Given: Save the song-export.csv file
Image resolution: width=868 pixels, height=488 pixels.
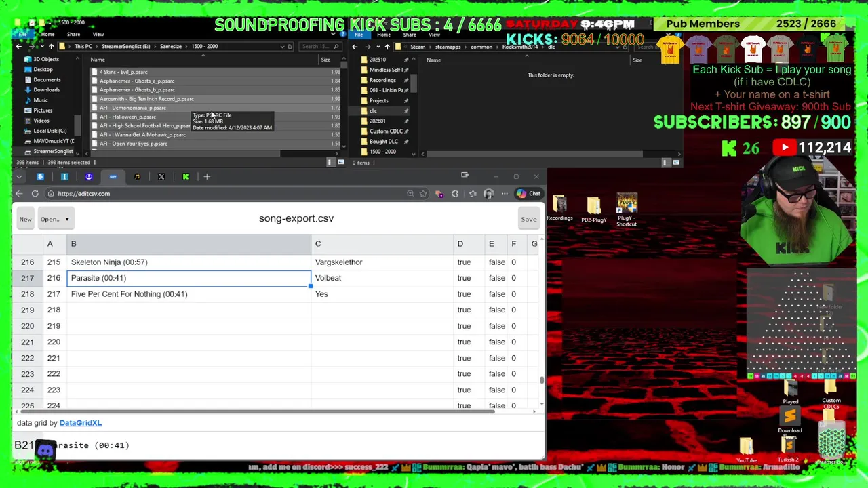Looking at the screenshot, I should [528, 219].
